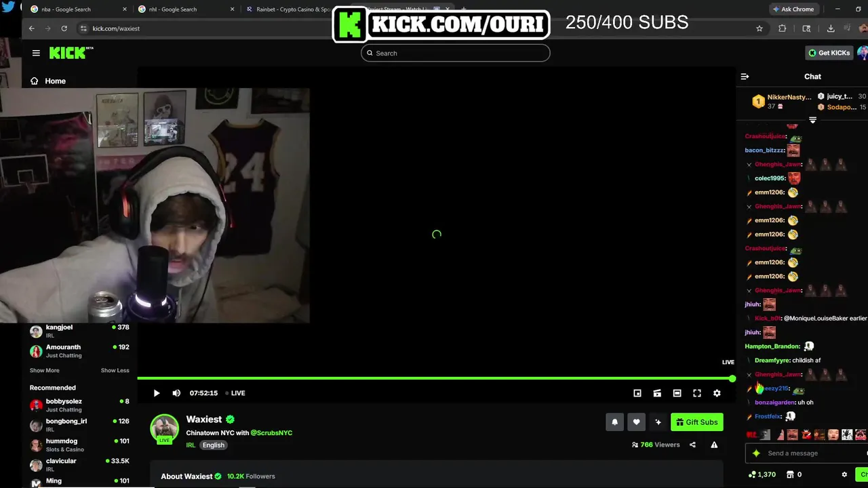Screen dimensions: 868x488
Task: Open Chrome downloads icon
Action: tap(831, 28)
